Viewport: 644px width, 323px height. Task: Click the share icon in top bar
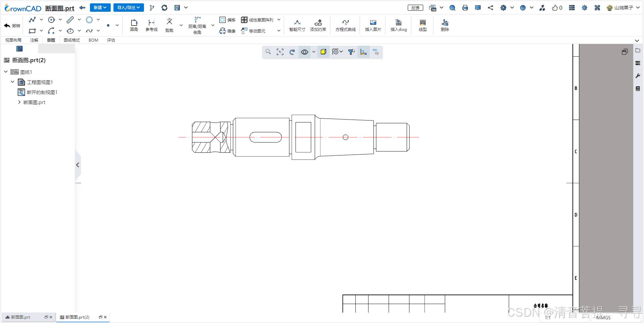click(x=491, y=8)
